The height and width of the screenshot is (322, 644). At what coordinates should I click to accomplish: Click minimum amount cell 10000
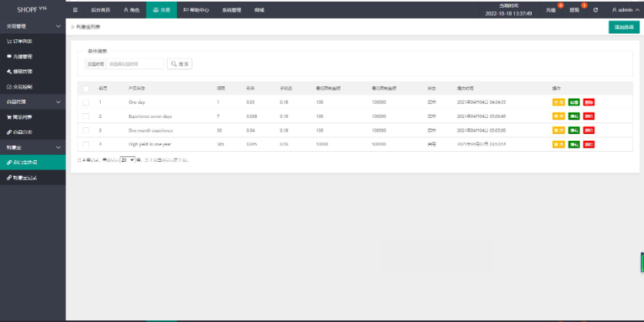[x=322, y=144]
